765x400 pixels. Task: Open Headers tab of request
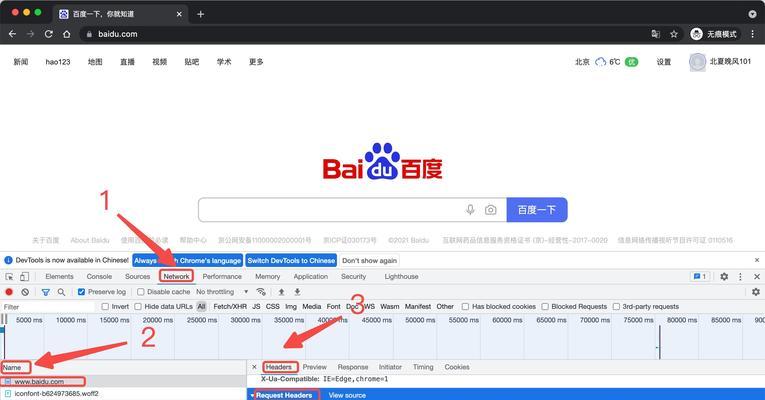coord(279,367)
